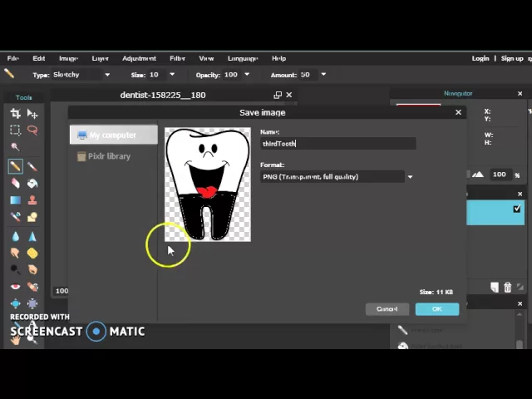
Task: Select the Sponge tool
Action: point(32,253)
